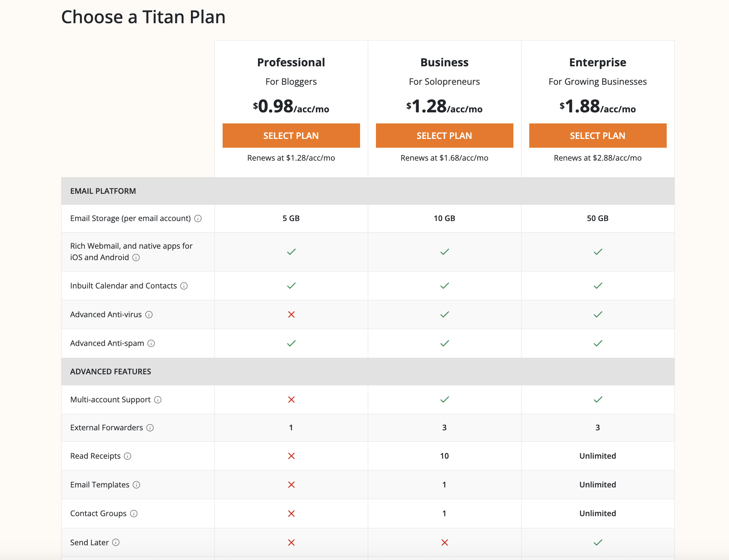This screenshot has height=560, width=729.
Task: Click Business checkmark for Advanced Anti-spam
Action: [x=444, y=343]
